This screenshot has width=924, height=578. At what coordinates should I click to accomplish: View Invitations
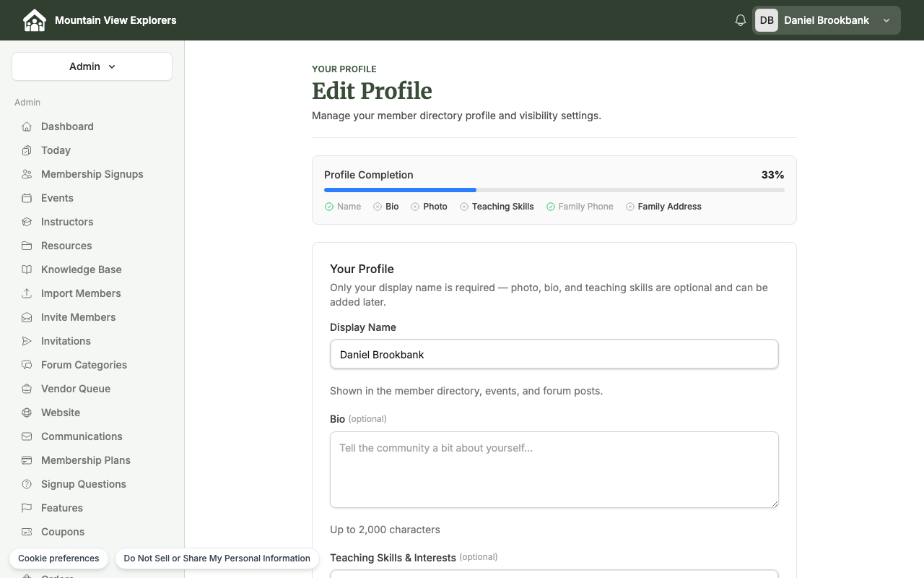[x=66, y=341]
